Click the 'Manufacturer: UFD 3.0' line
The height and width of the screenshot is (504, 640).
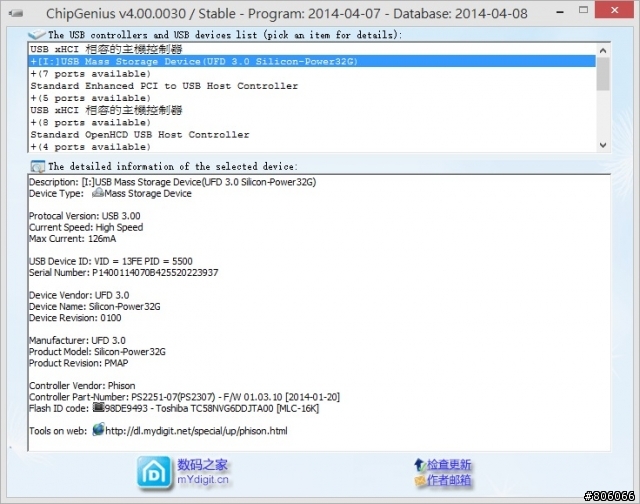coord(78,340)
